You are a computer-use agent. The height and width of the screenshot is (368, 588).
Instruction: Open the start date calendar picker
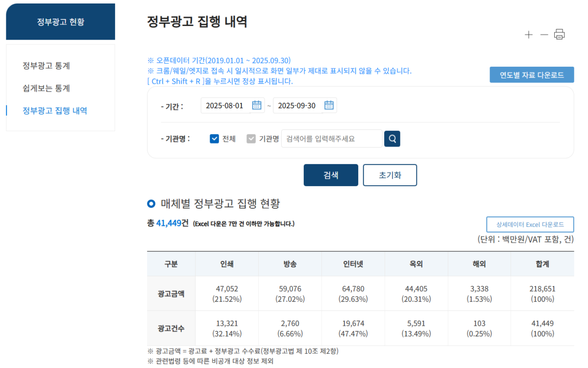257,105
